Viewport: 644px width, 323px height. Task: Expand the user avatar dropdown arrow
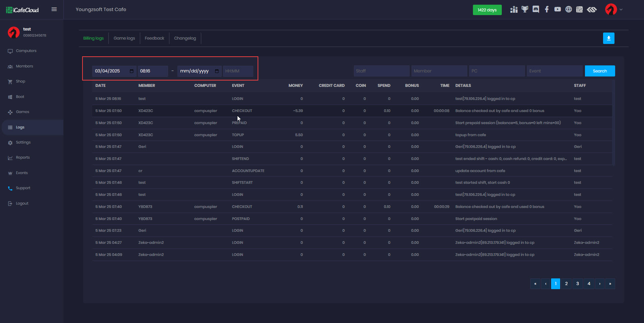(x=621, y=10)
